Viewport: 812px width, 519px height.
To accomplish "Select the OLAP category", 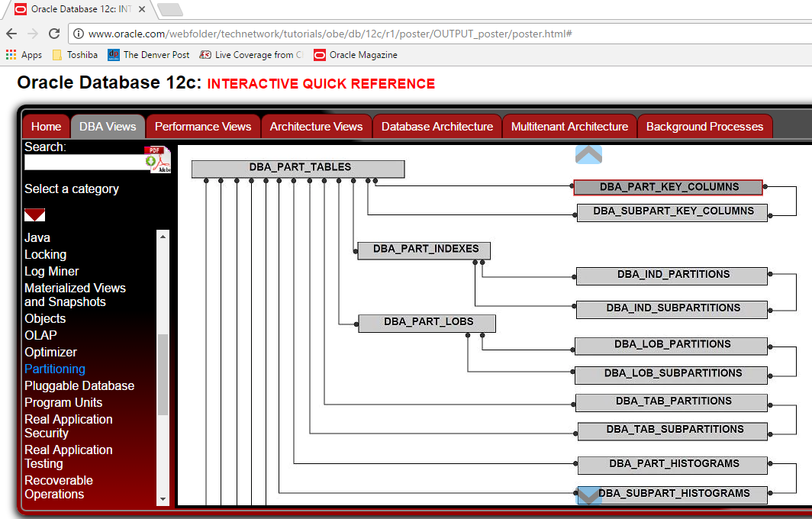I will (41, 335).
